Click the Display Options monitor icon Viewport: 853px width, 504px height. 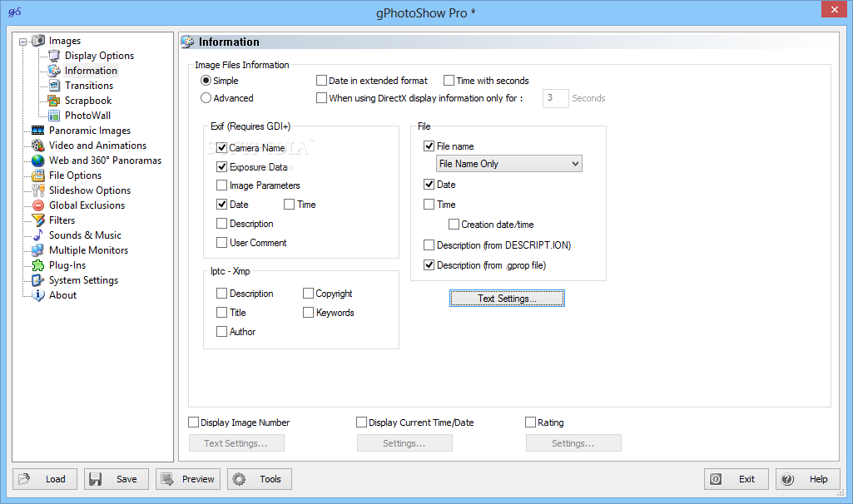click(54, 56)
